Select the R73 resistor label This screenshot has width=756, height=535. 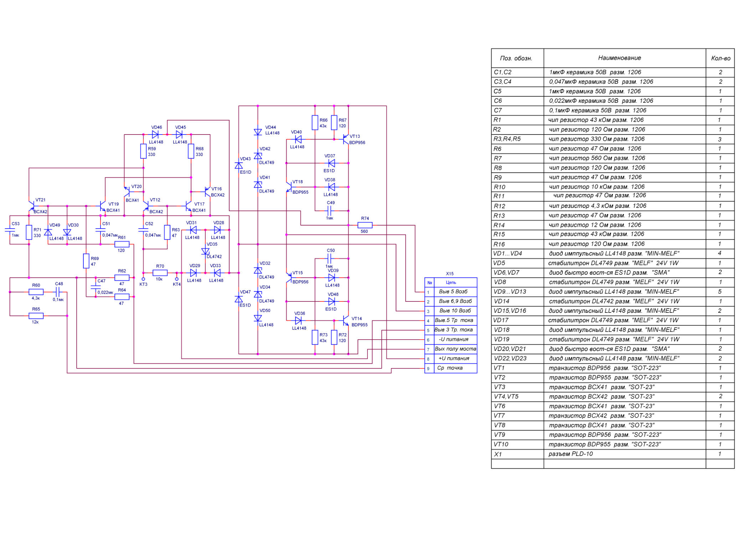coord(324,335)
